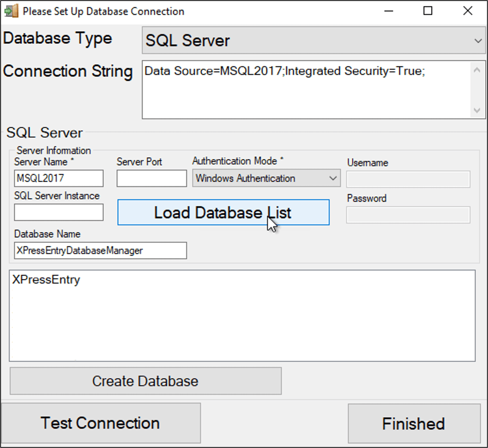Focus the Server Port field
This screenshot has width=488, height=448.
coord(152,178)
